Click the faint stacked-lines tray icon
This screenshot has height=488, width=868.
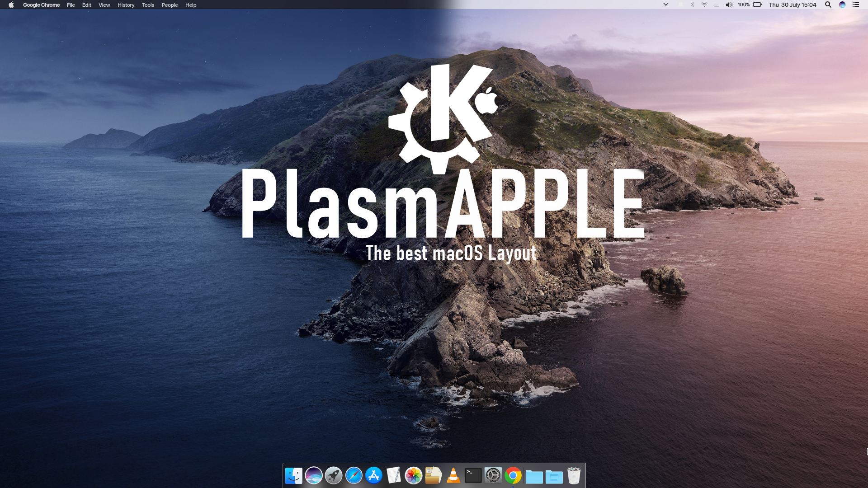[716, 5]
